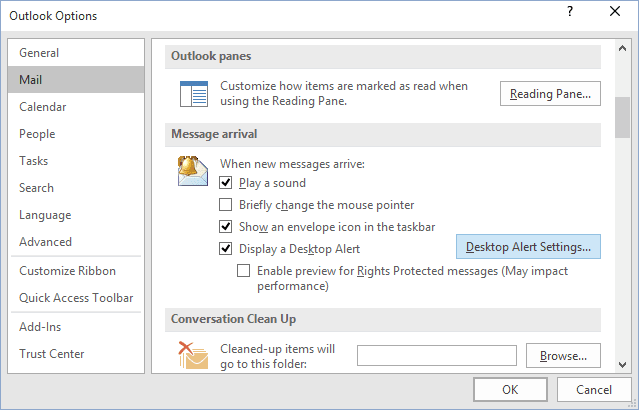Select the Language category
The height and width of the screenshot is (410, 639).
click(x=76, y=215)
